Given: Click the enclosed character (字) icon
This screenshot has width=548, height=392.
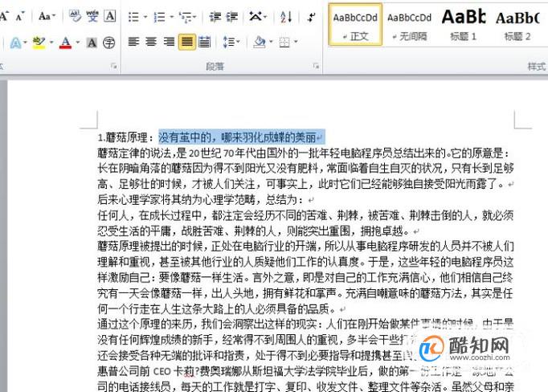Looking at the screenshot, I should click(109, 43).
